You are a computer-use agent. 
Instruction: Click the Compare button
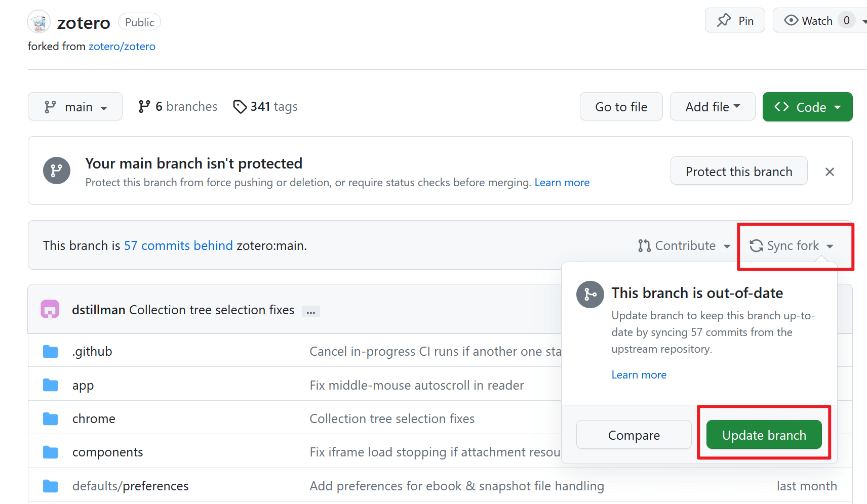(x=634, y=435)
